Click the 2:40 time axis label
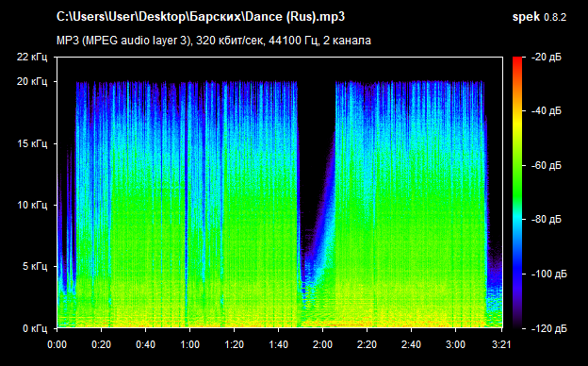The image size is (588, 366). pyautogui.click(x=411, y=344)
